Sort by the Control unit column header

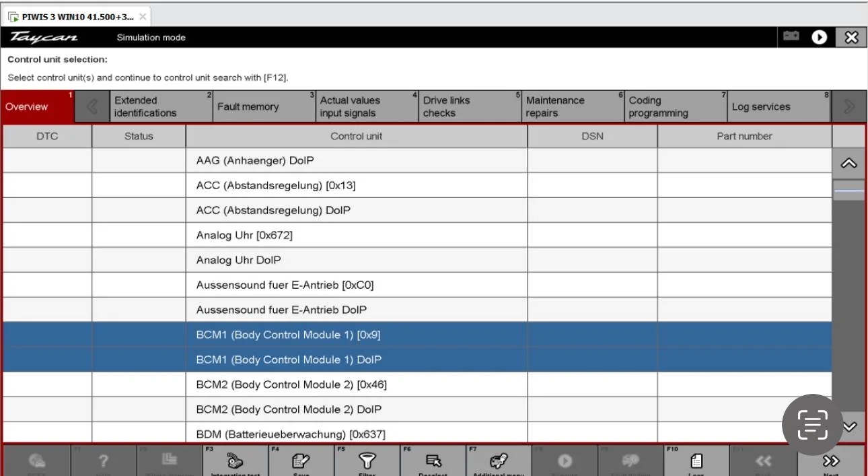(357, 136)
